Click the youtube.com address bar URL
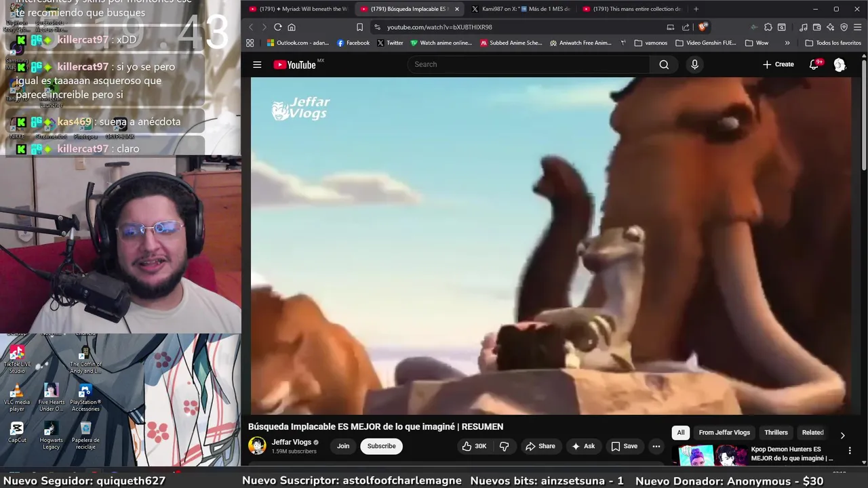The height and width of the screenshot is (488, 868). coord(439,27)
